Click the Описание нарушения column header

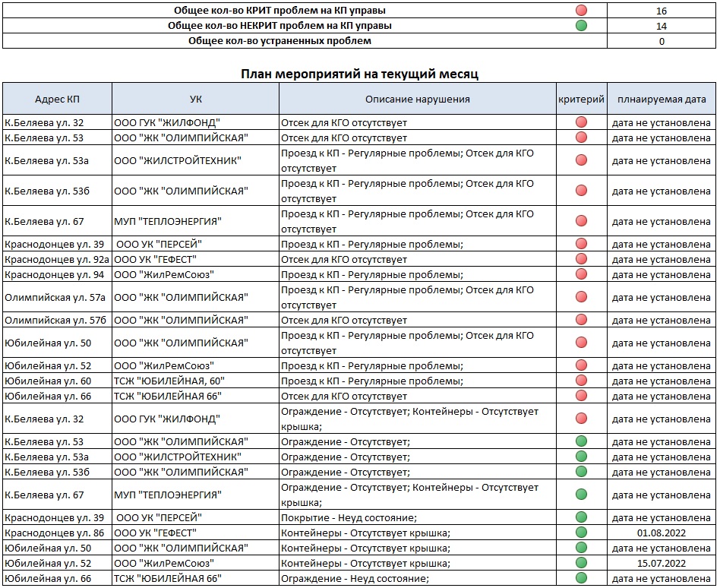(x=417, y=99)
